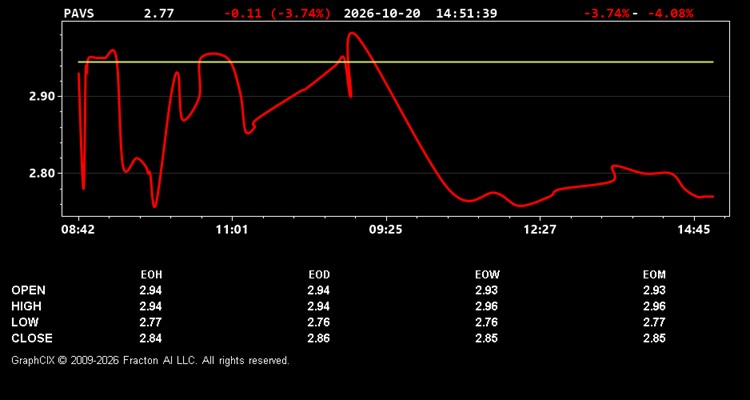Click the 2.80 y-axis label

tap(42, 173)
